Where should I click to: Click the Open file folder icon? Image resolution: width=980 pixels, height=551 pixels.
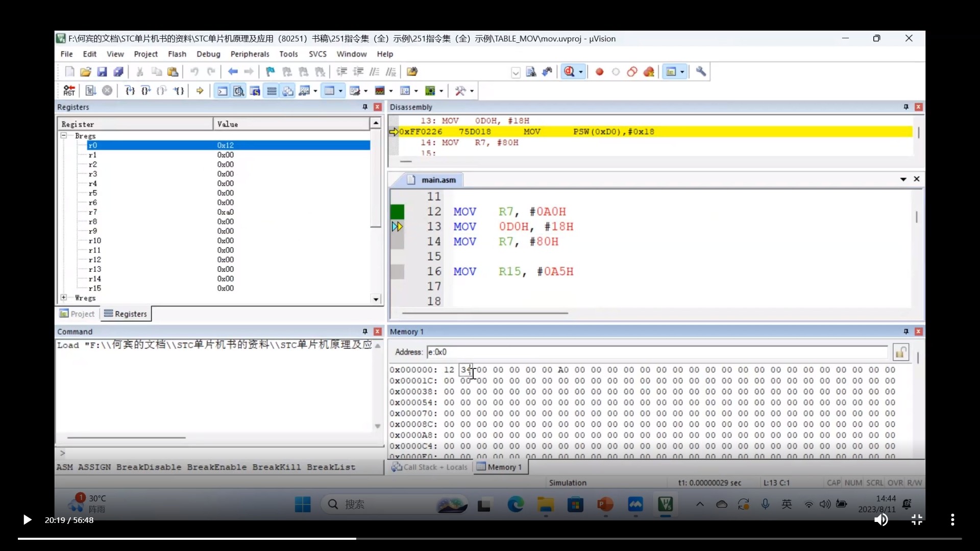(x=86, y=72)
